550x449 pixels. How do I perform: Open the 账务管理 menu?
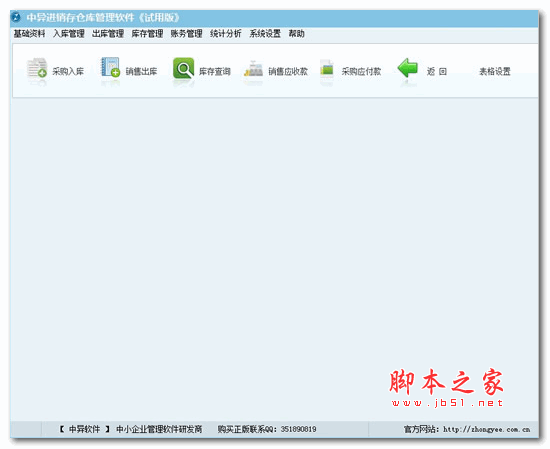click(187, 34)
